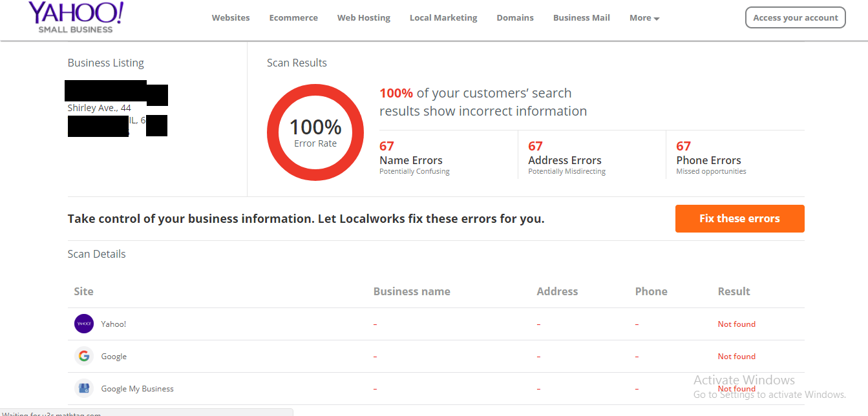Click the Shirley Ave. address line
Screen dimensions: 868x416
(x=99, y=108)
